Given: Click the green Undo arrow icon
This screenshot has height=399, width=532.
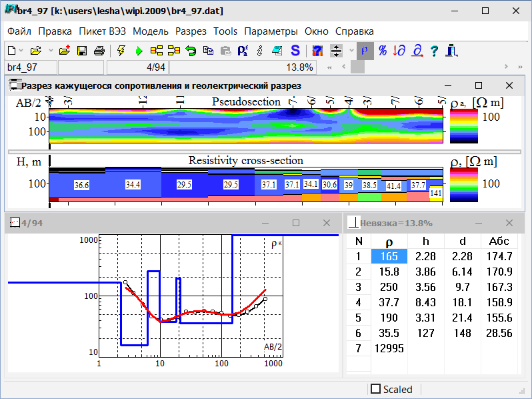Looking at the screenshot, I should [x=191, y=51].
